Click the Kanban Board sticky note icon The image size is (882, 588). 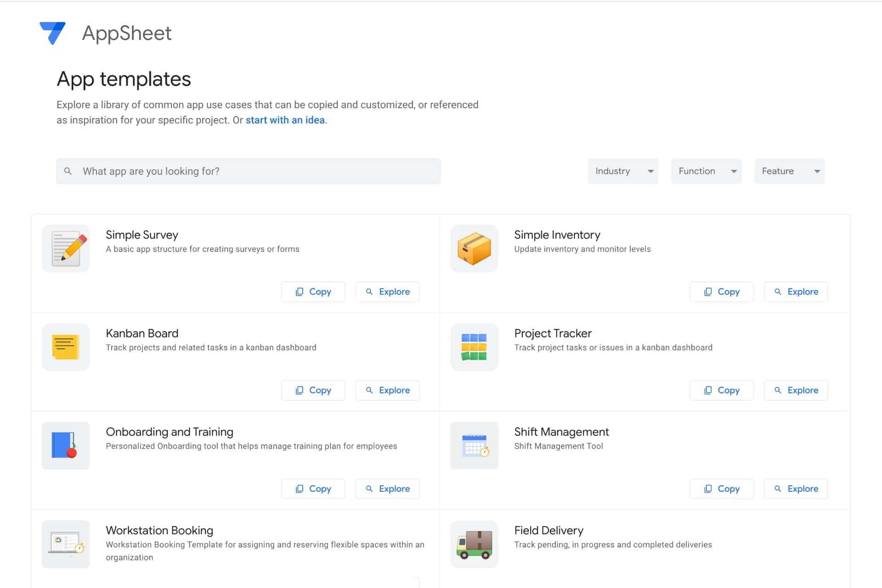click(x=66, y=347)
